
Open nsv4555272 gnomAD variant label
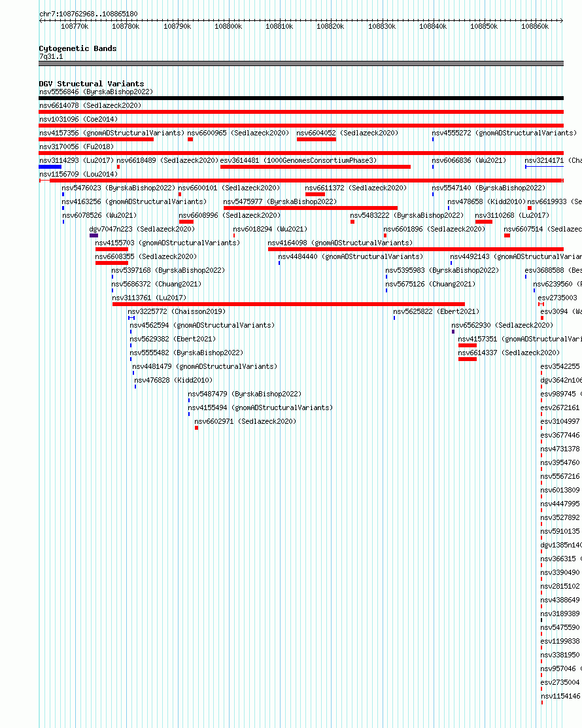(x=504, y=133)
